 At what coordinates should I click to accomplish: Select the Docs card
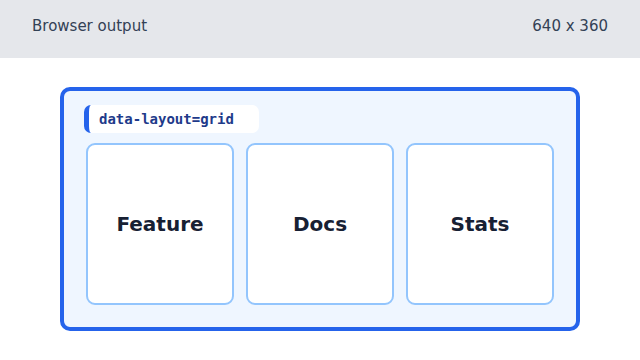click(320, 224)
